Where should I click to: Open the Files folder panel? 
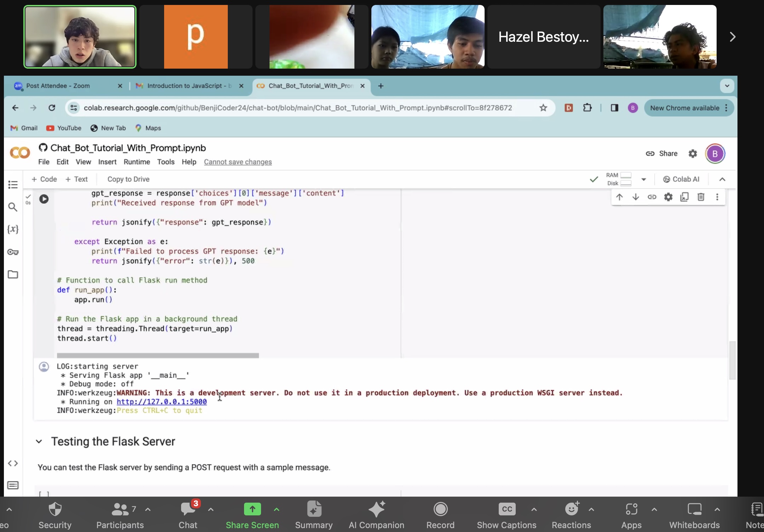coord(13,274)
